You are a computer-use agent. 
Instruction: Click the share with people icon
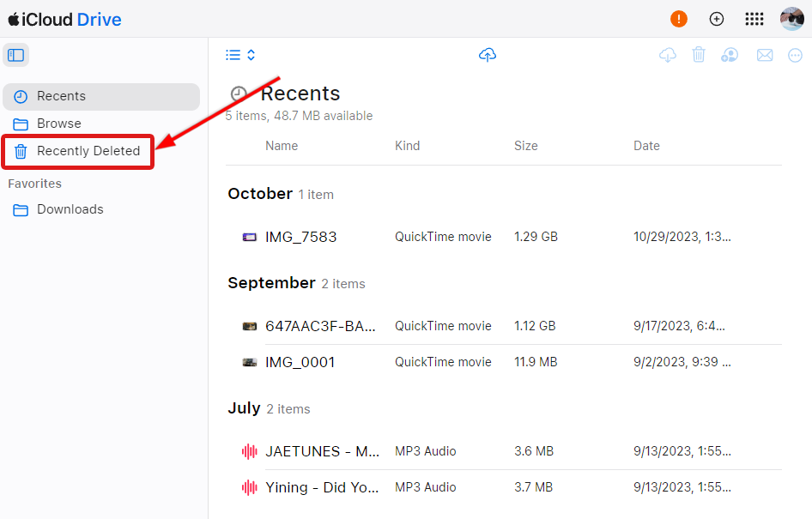click(730, 55)
